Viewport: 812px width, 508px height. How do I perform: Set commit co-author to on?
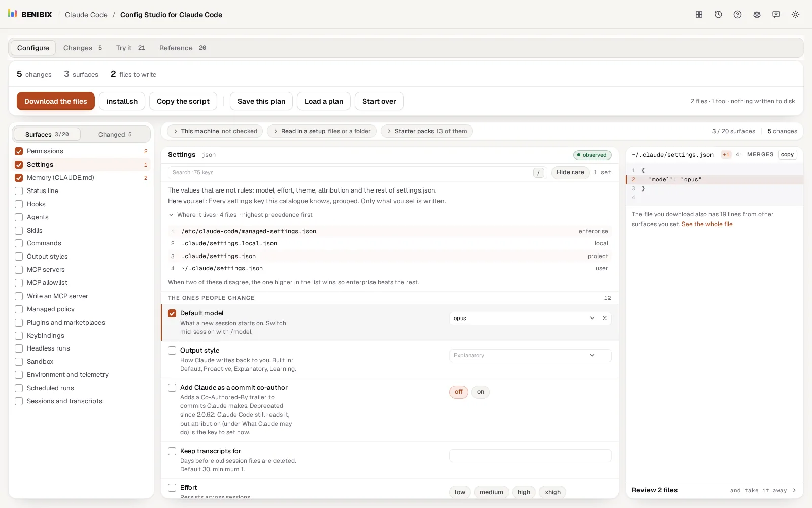point(481,392)
